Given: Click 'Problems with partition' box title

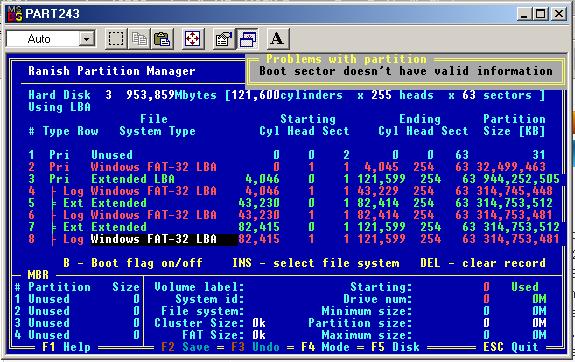Looking at the screenshot, I should tap(346, 59).
